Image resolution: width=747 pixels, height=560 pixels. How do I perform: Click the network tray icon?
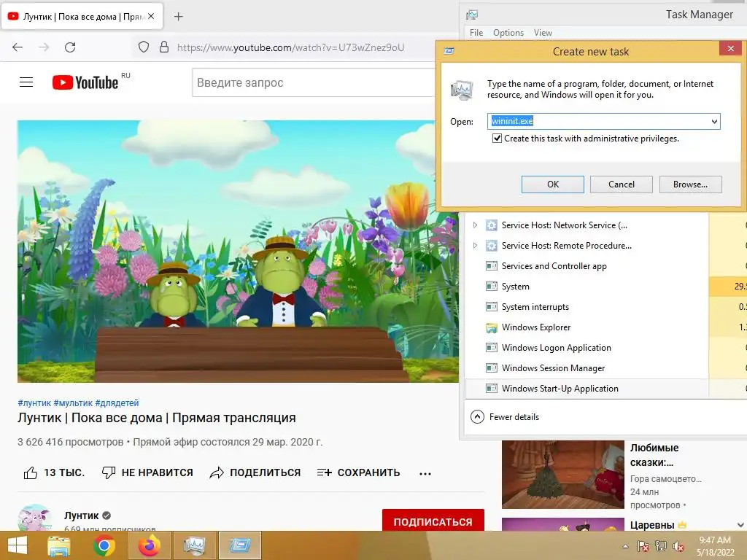661,546
